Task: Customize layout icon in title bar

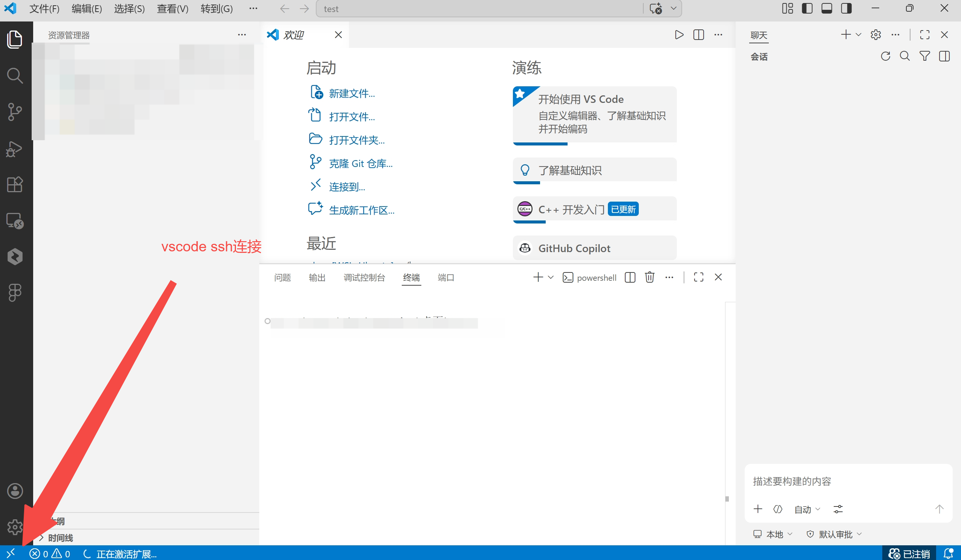Action: click(x=787, y=8)
